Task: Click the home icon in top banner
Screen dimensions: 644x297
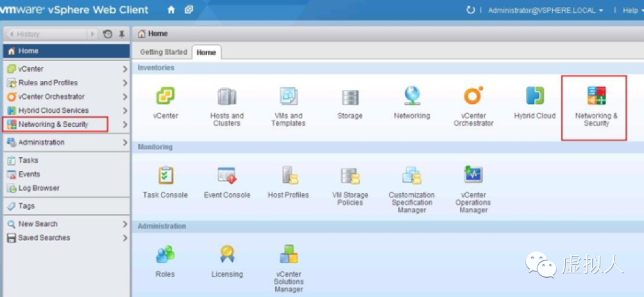Action: (x=171, y=10)
